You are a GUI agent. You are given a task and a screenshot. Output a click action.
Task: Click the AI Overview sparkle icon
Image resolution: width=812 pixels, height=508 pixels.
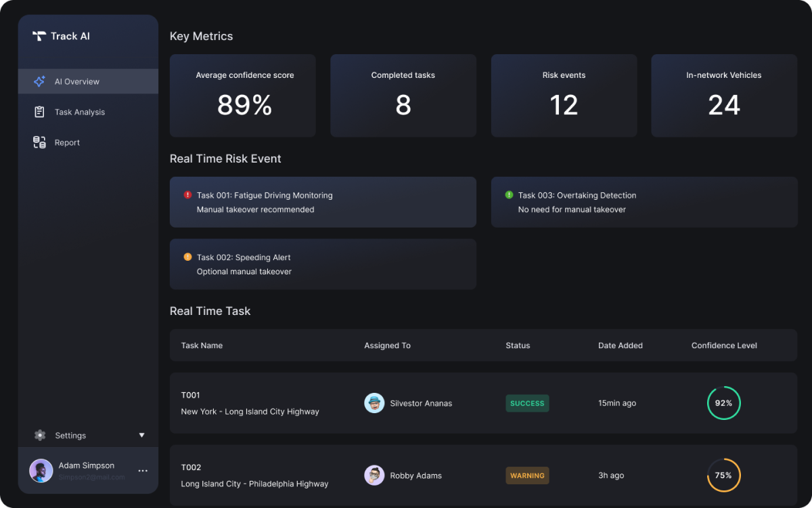(39, 81)
